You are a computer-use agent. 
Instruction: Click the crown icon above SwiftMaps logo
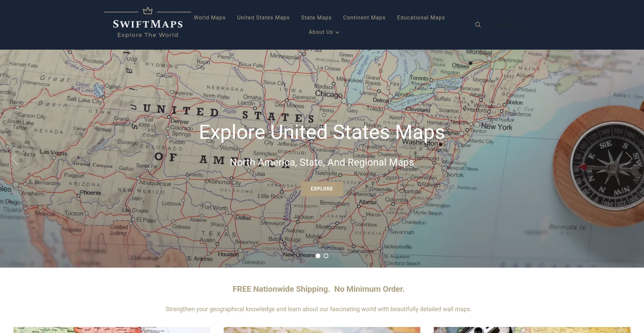pos(147,10)
